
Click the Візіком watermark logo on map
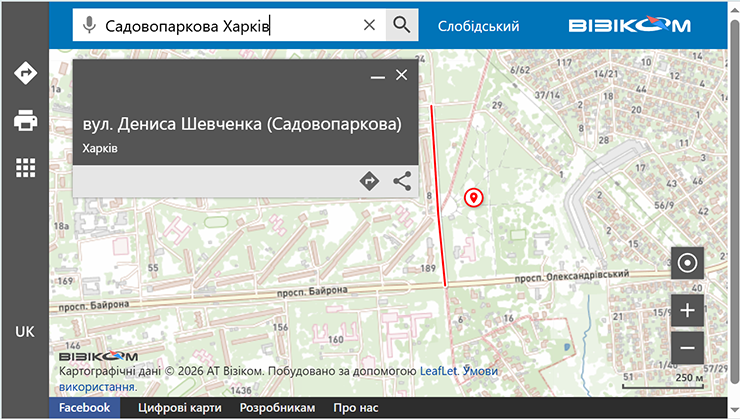point(98,356)
